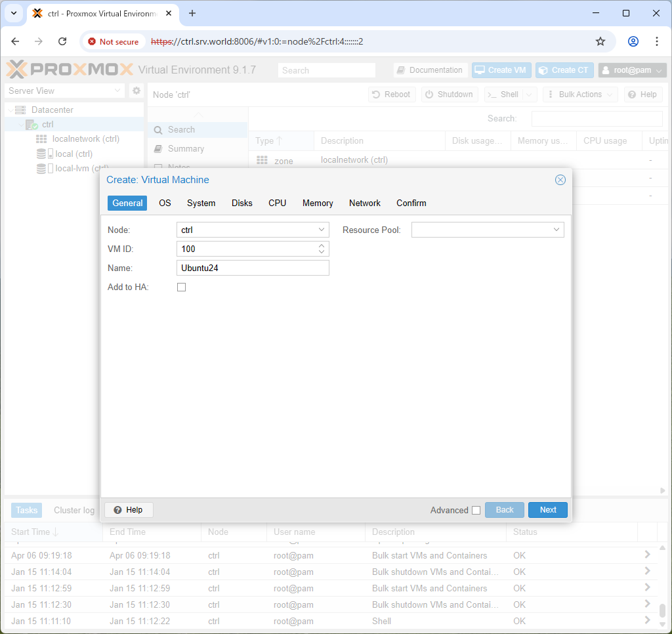The width and height of the screenshot is (672, 634).
Task: Open the Chrome profile icon
Action: 633,41
